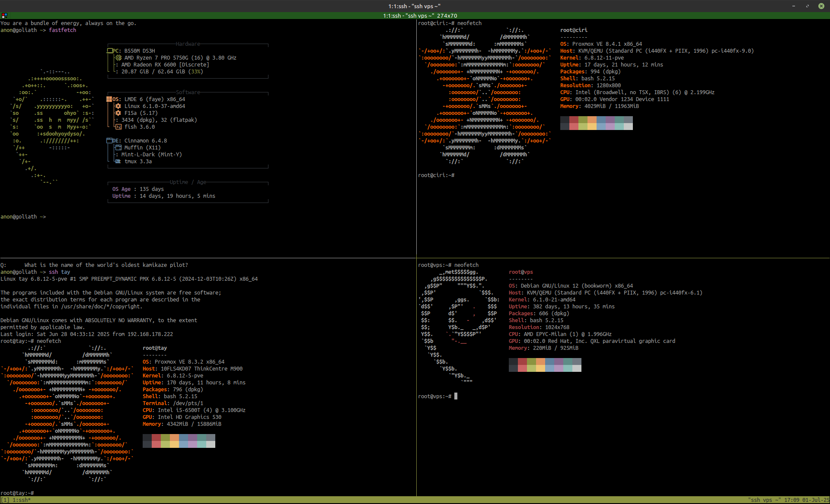Viewport: 830px width, 504px height.
Task: Click OS: Debian GNU/Linux 12 (bookworm) line
Action: tap(571, 286)
